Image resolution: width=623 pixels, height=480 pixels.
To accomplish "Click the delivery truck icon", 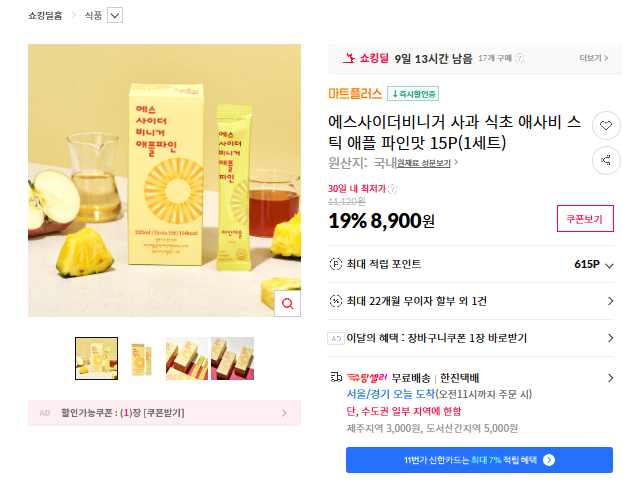I will pos(336,377).
